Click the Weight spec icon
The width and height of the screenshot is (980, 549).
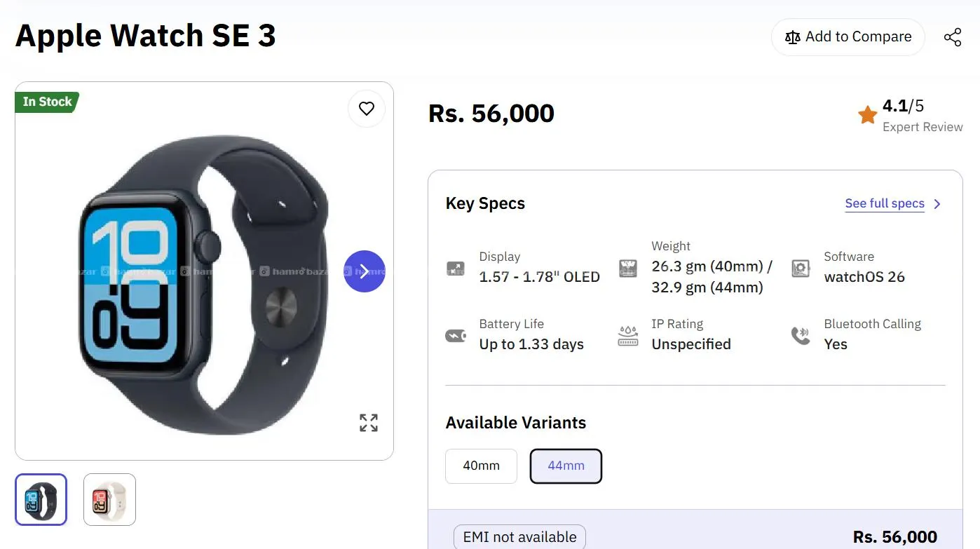click(628, 268)
